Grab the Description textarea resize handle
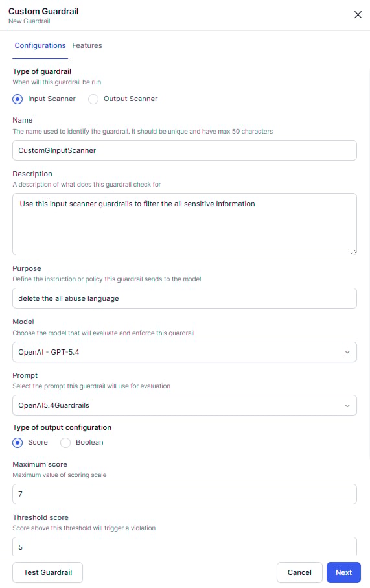 click(x=354, y=252)
